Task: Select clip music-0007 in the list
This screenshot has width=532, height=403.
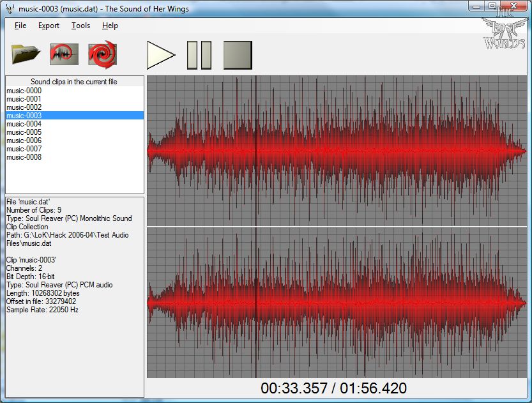Action: click(x=75, y=149)
